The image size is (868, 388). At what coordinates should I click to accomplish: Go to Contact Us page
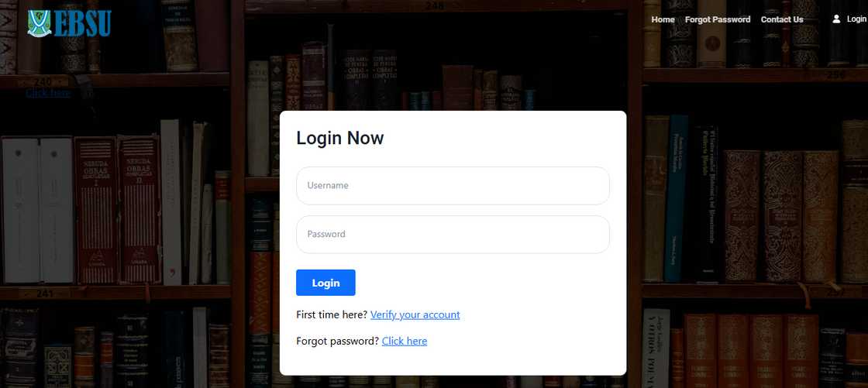(x=782, y=19)
